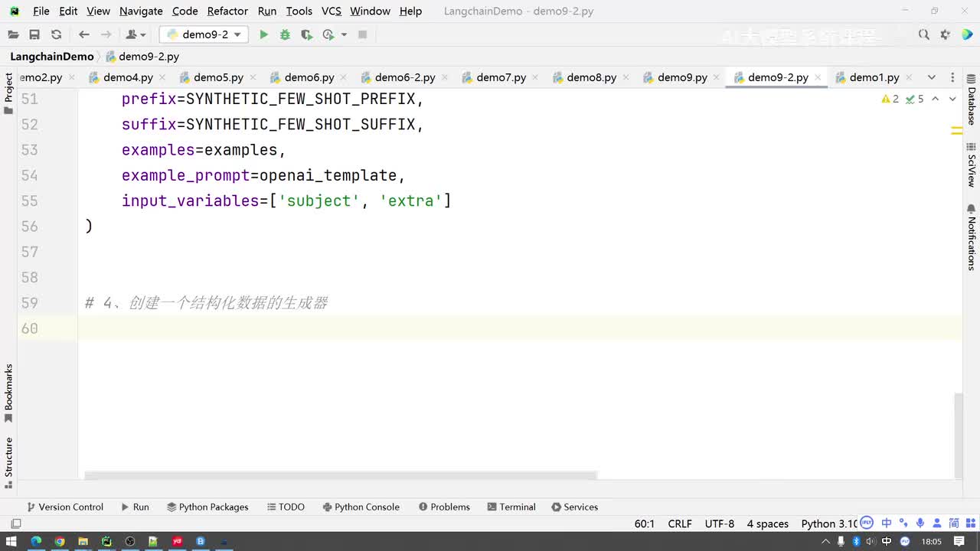Expand the user/account dropdown in toolbar
This screenshot has width=980, height=551.
136,34
